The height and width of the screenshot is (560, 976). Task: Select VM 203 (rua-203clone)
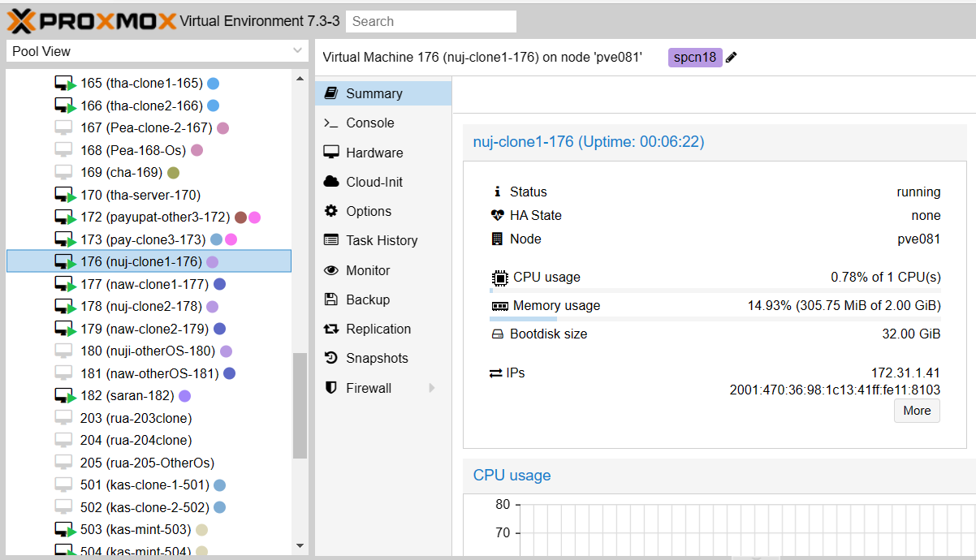coord(149,418)
